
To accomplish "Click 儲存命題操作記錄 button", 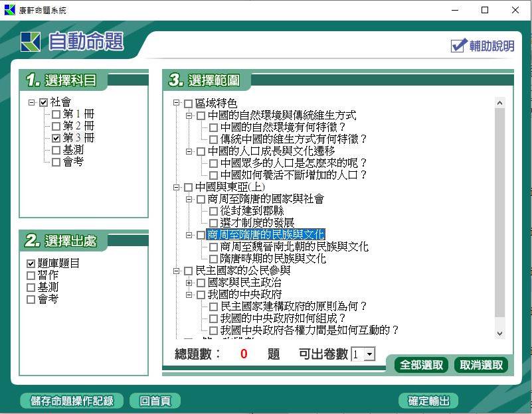I will (x=72, y=401).
